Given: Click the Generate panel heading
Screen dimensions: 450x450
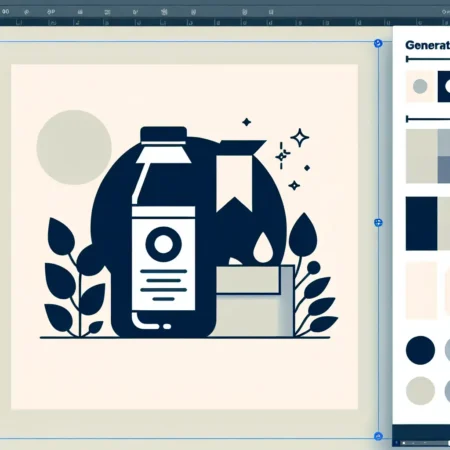Looking at the screenshot, I should (x=427, y=45).
